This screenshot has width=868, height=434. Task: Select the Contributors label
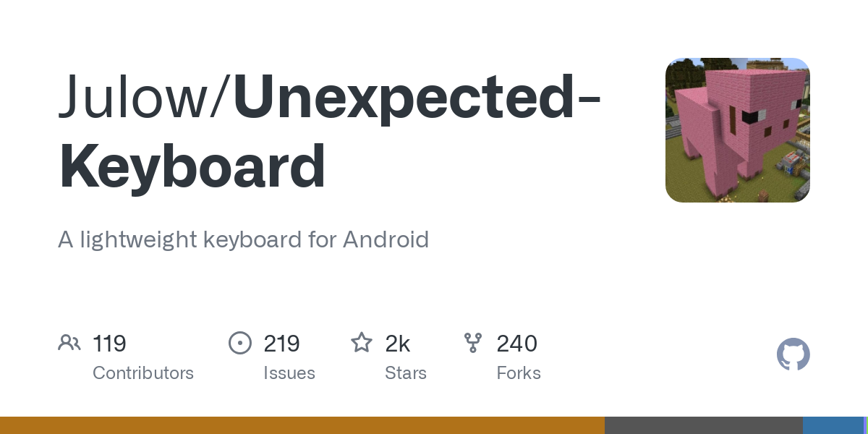[x=143, y=373]
